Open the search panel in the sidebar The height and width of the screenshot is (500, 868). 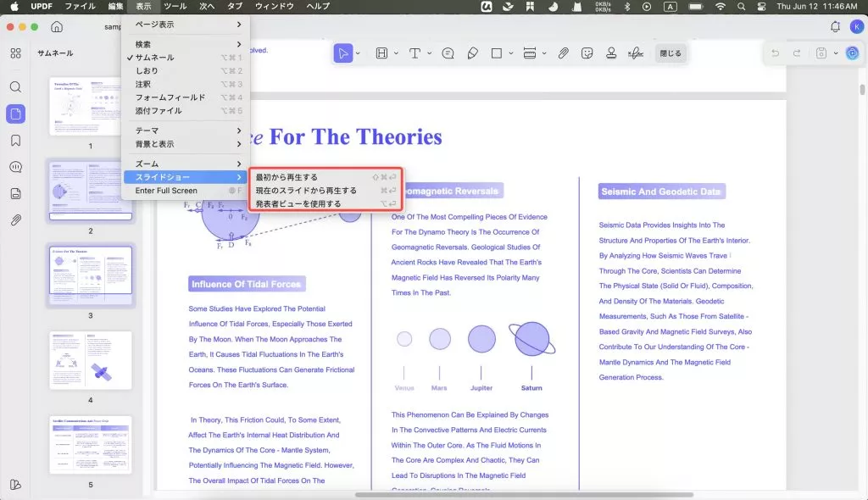(15, 87)
